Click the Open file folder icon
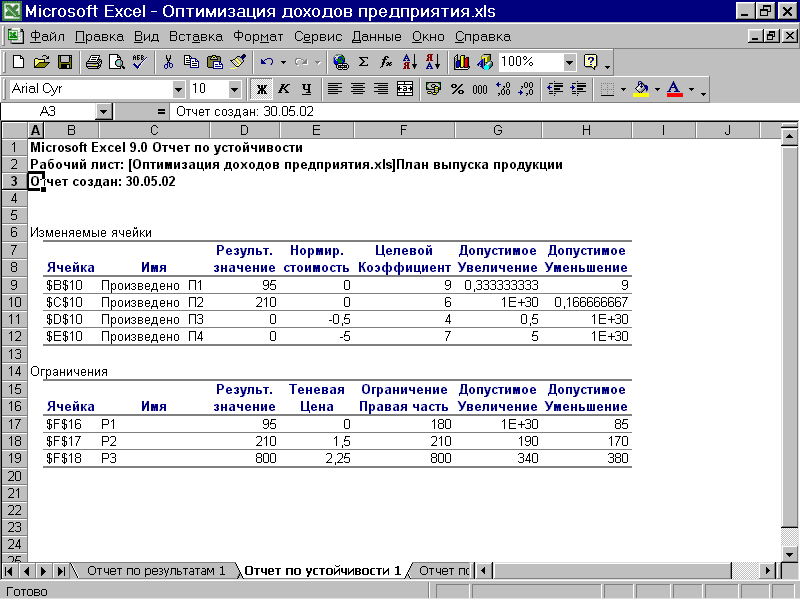Viewport: 800px width, 600px height. (41, 62)
